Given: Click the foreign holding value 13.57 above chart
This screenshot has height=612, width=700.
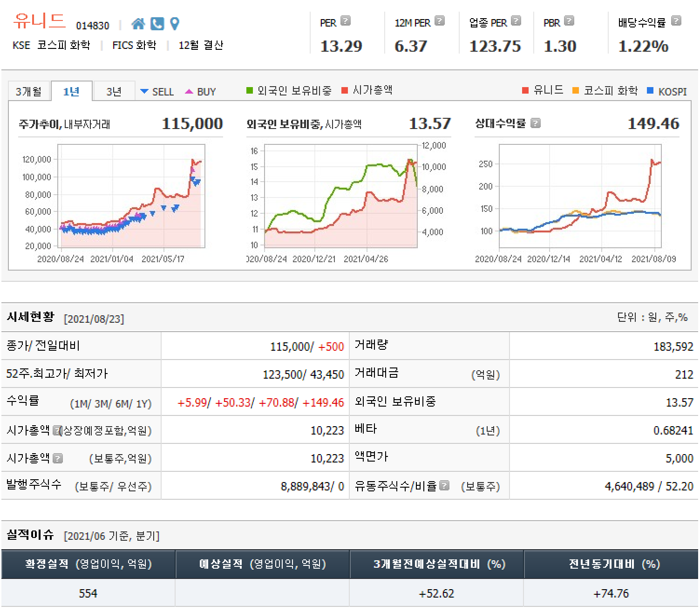Looking at the screenshot, I should tap(430, 123).
